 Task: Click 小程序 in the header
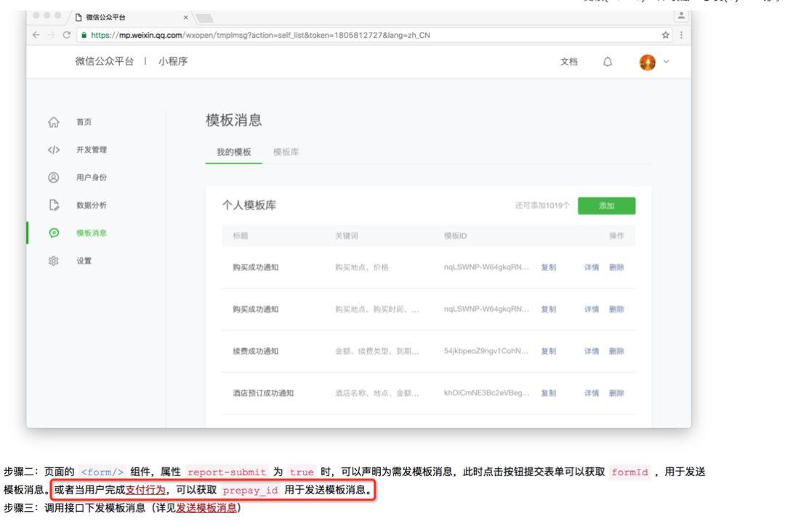click(x=173, y=61)
